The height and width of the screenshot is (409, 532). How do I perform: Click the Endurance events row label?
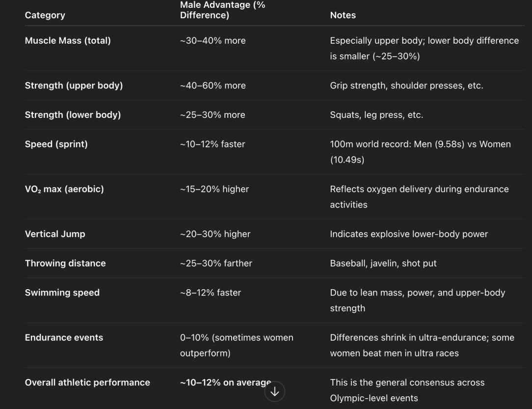64,337
